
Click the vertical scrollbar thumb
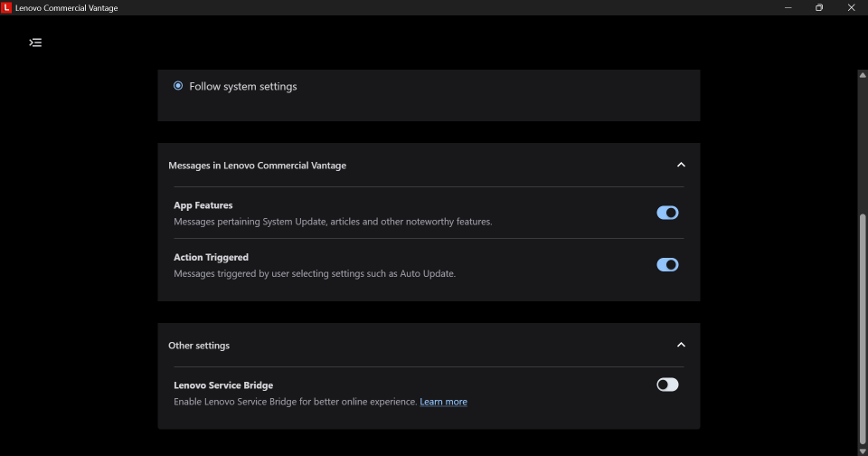[863, 326]
